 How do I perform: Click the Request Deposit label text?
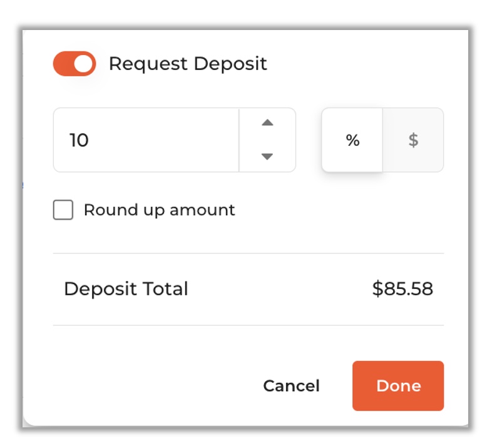(x=188, y=64)
